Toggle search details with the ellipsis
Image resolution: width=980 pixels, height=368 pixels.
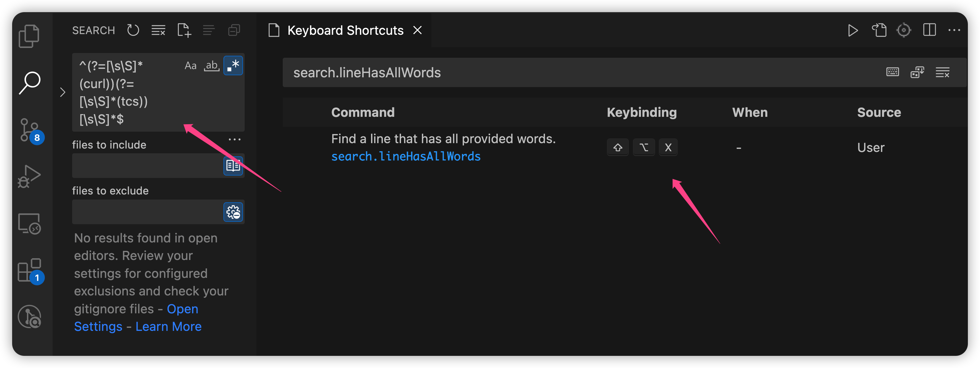(x=234, y=139)
